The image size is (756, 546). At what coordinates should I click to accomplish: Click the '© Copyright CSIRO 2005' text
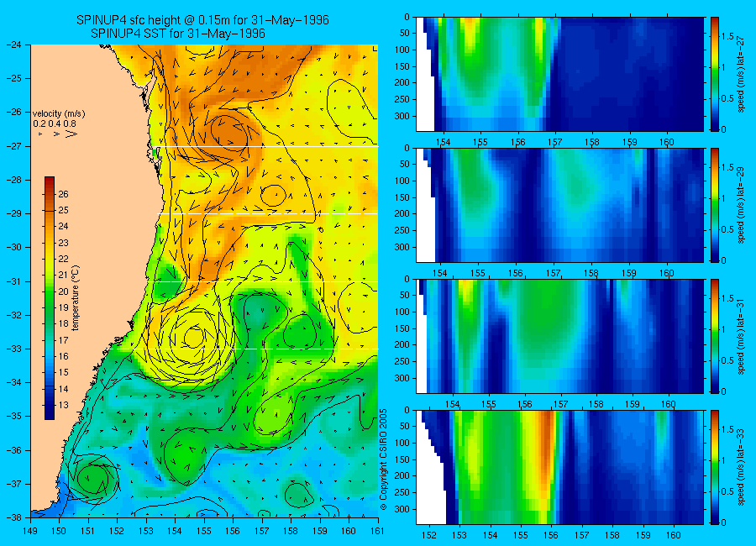pyautogui.click(x=384, y=459)
